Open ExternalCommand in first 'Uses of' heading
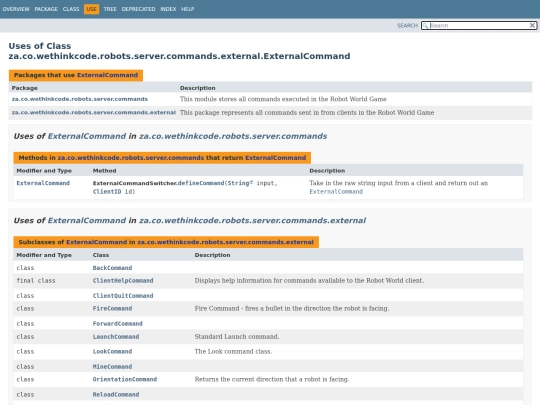This screenshot has width=540, height=405. pyautogui.click(x=87, y=136)
